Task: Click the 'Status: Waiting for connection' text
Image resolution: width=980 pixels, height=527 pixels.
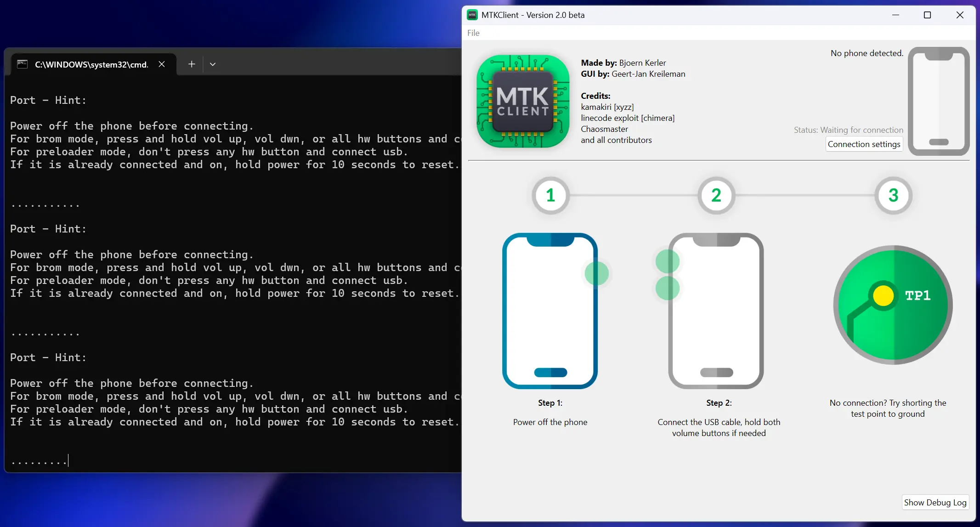Action: [849, 130]
